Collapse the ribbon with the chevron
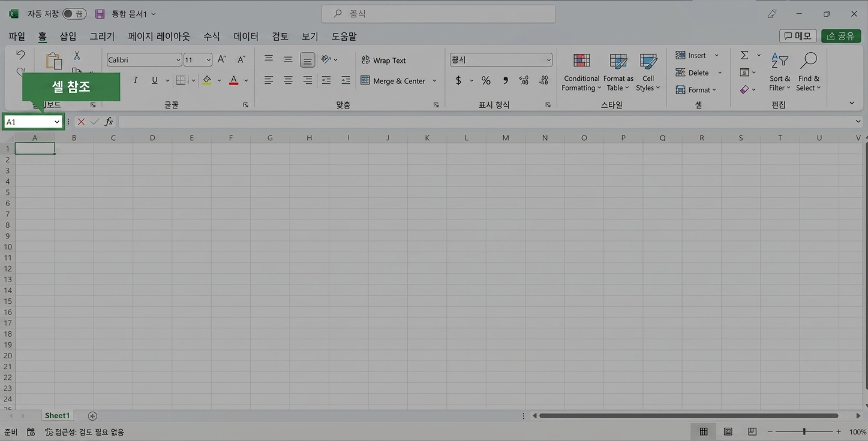The height and width of the screenshot is (441, 868). pos(852,104)
